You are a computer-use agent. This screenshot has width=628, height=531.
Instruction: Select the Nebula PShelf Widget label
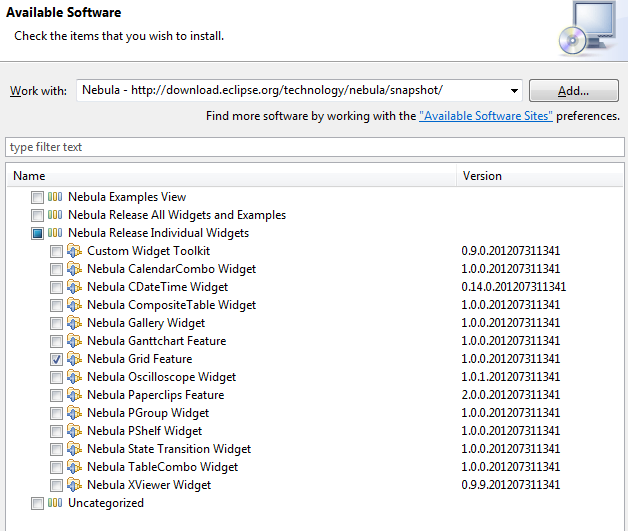point(145,431)
